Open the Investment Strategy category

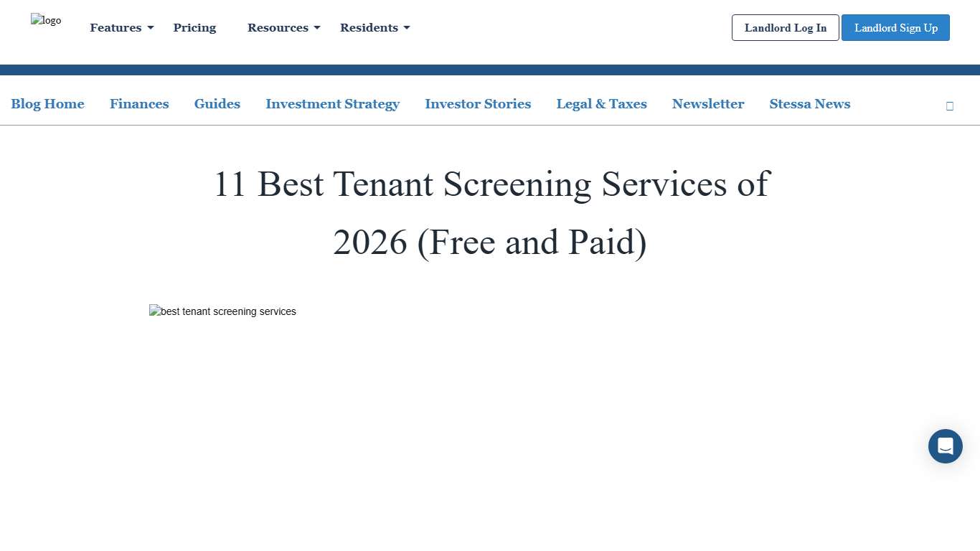tap(332, 104)
